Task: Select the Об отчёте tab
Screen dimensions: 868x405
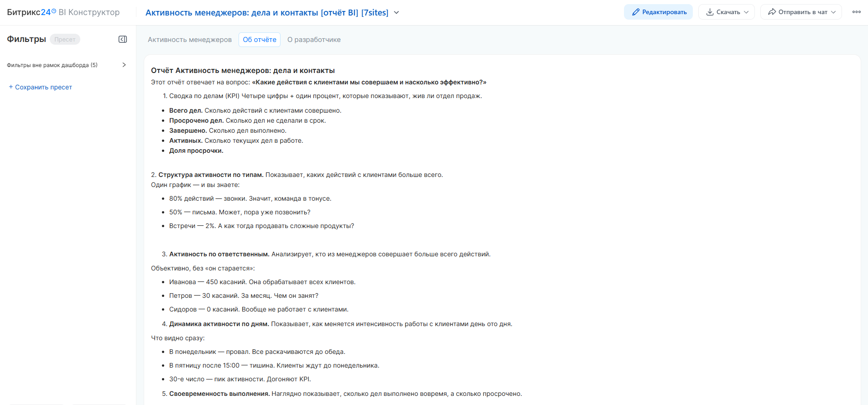Action: [260, 40]
